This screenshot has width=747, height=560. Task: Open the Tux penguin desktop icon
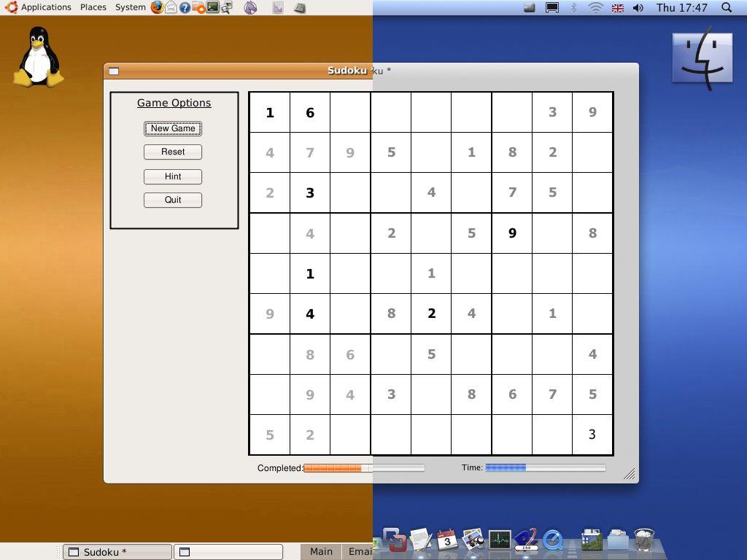click(39, 57)
